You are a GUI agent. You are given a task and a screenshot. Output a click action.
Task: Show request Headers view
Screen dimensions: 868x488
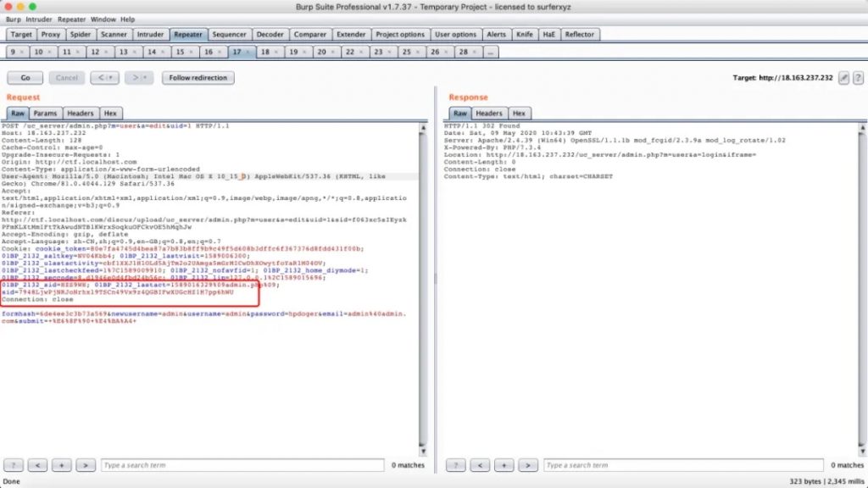[x=81, y=114]
